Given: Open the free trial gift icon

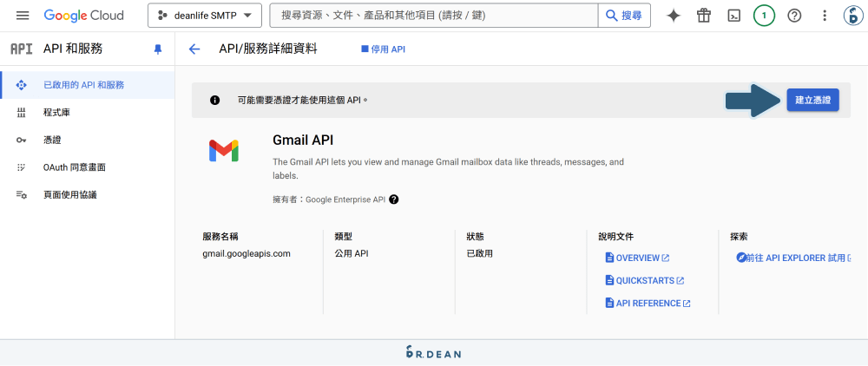Looking at the screenshot, I should (704, 16).
